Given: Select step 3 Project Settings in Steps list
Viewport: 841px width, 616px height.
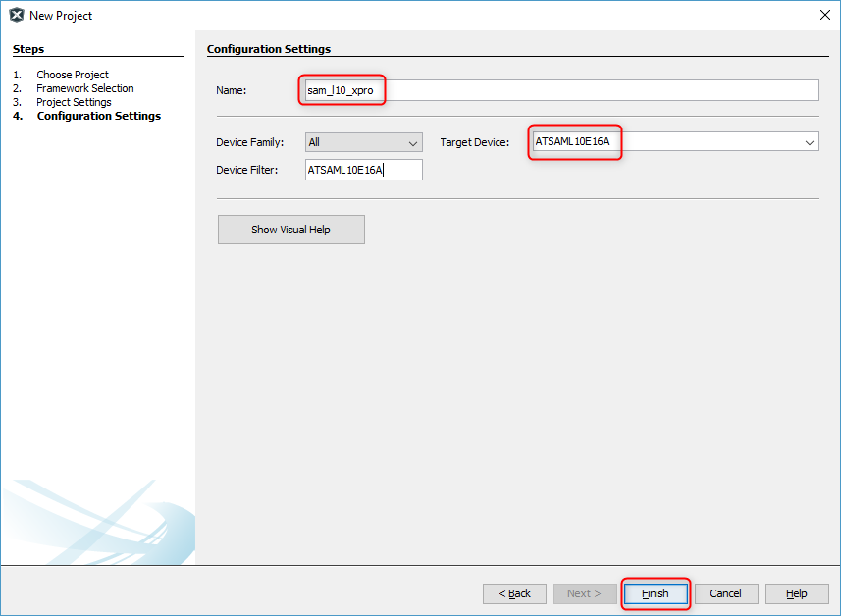Looking at the screenshot, I should pyautogui.click(x=74, y=102).
